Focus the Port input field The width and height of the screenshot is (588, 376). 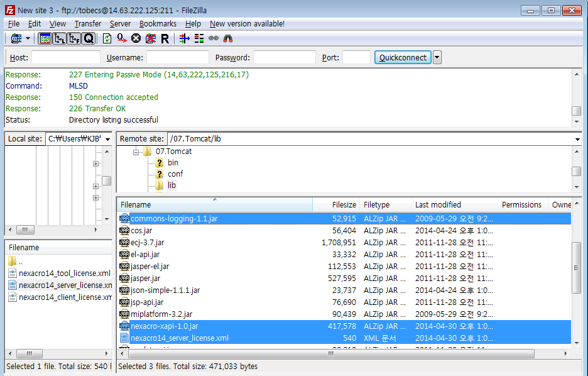coord(356,57)
